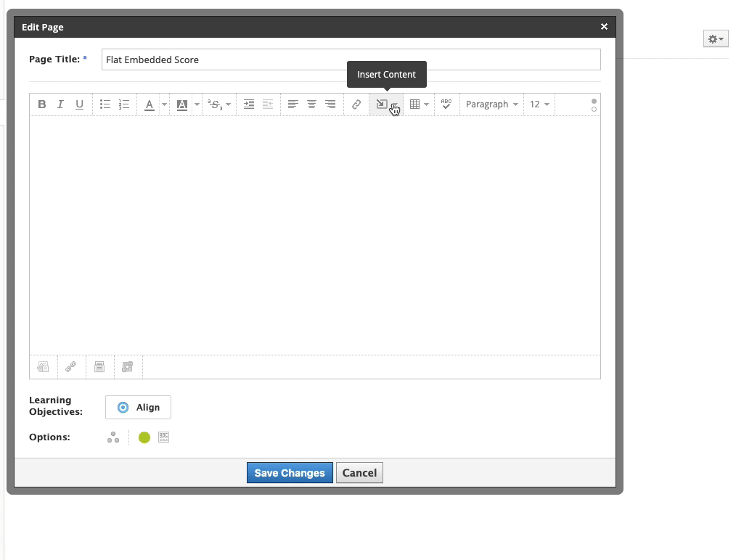Insert a hyperlink with the link icon

(356, 104)
